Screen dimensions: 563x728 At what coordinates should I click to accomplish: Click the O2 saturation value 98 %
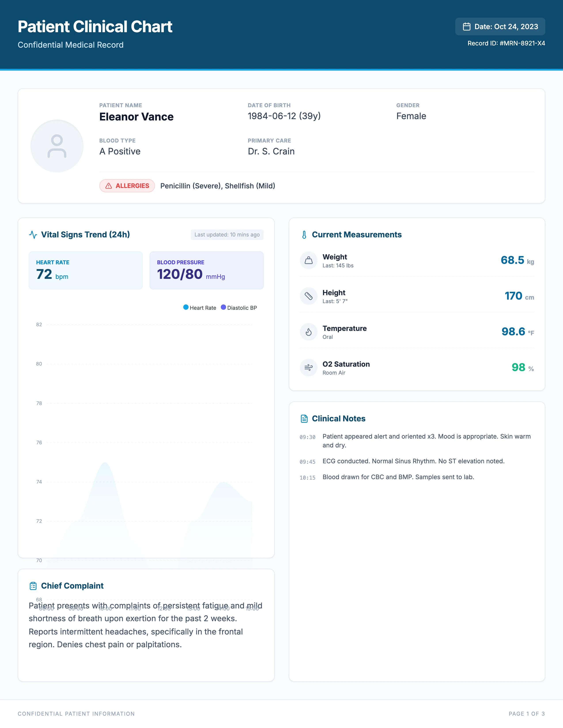tap(523, 368)
